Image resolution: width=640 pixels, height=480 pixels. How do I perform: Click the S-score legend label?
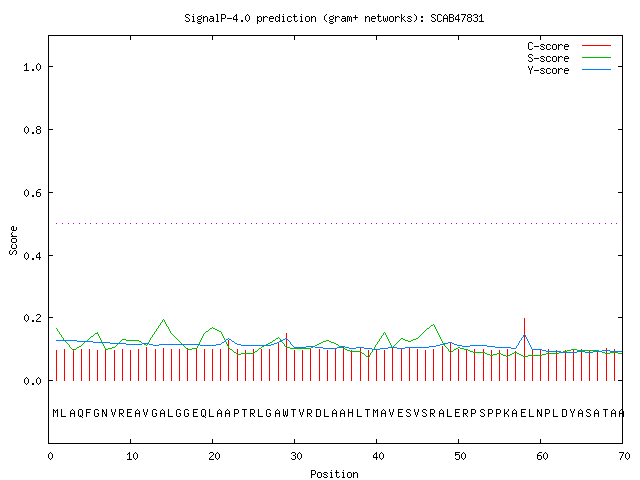[548, 58]
